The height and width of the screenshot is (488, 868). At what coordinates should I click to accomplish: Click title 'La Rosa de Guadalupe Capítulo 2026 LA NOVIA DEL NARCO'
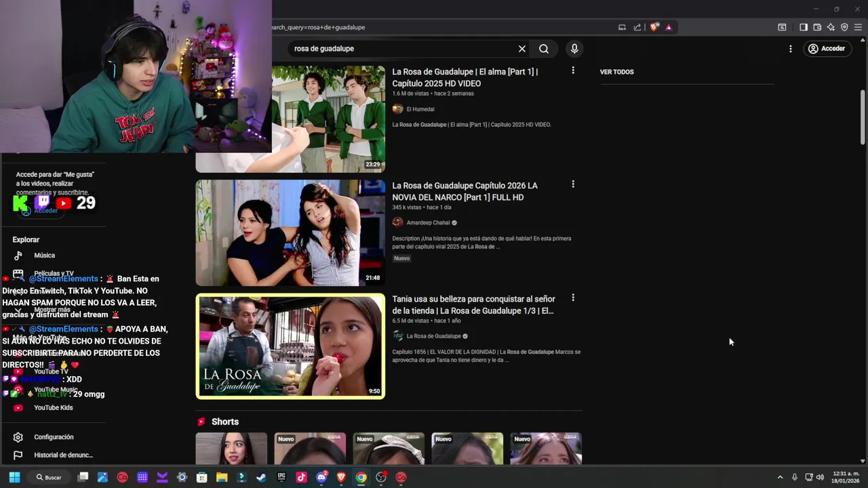(x=465, y=191)
